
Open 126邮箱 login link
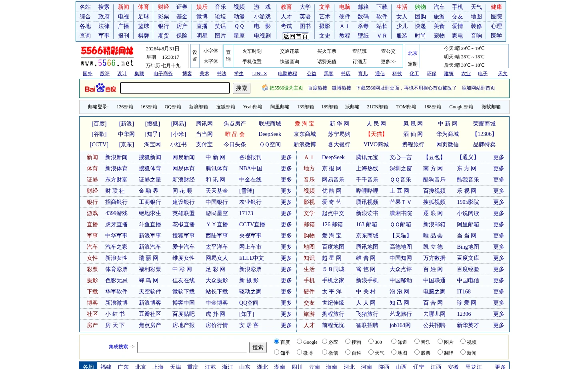pos(125,107)
